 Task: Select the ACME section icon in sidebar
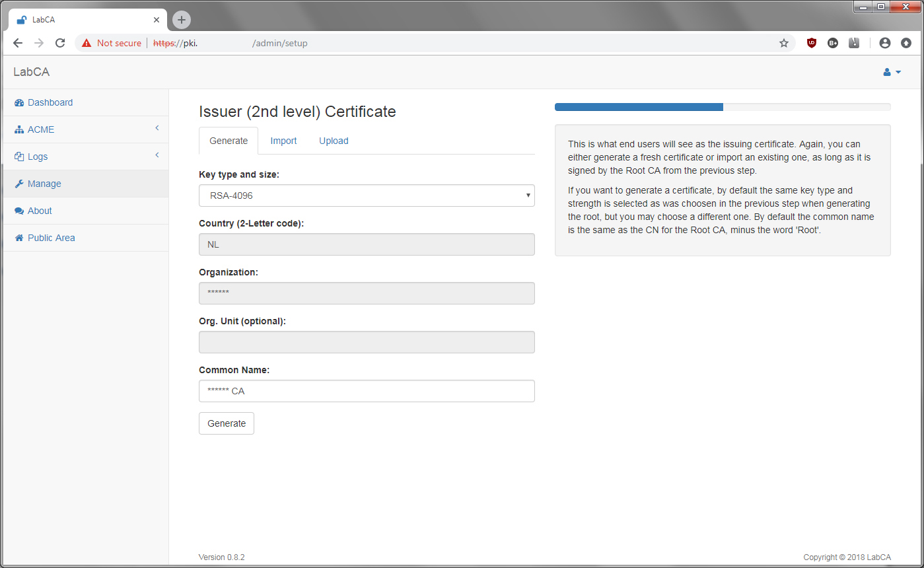(18, 129)
